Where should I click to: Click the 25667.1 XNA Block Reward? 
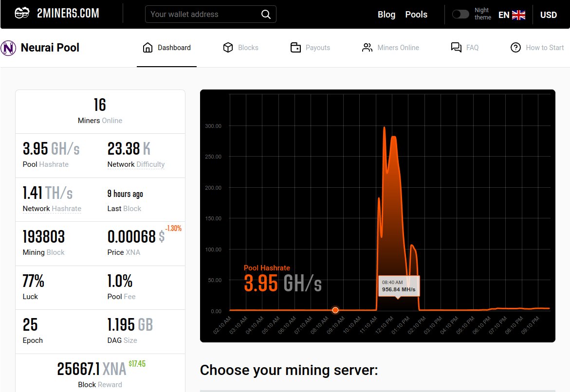[x=92, y=370]
